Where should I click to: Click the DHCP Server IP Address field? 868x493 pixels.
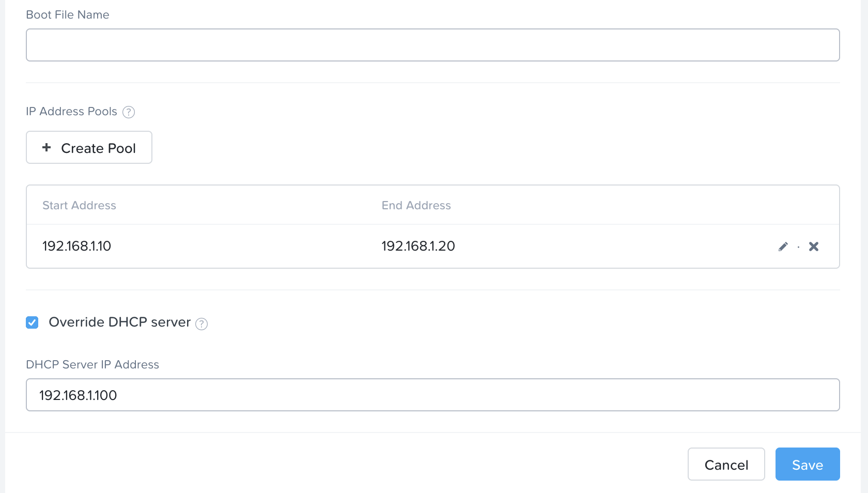[x=432, y=395]
